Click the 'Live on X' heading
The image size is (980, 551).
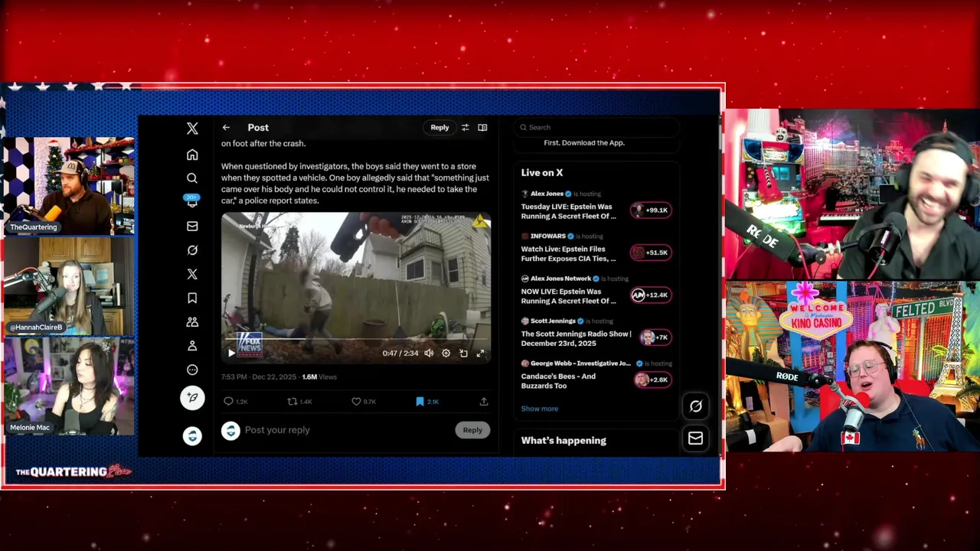(542, 173)
